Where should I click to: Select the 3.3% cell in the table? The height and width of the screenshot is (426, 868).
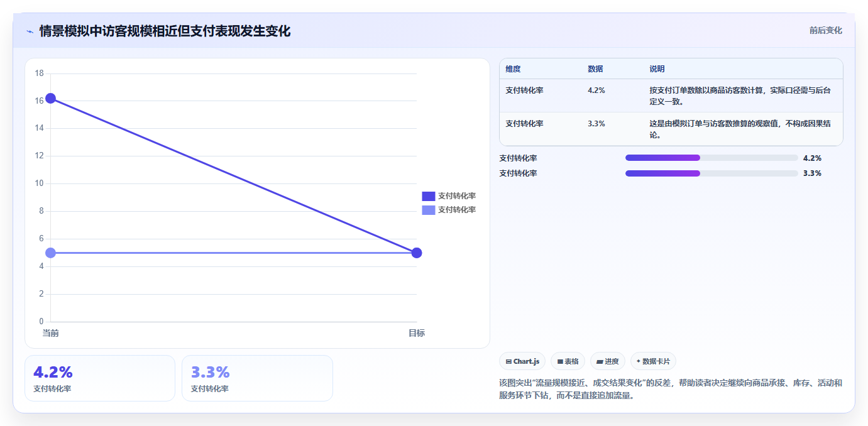pos(596,124)
